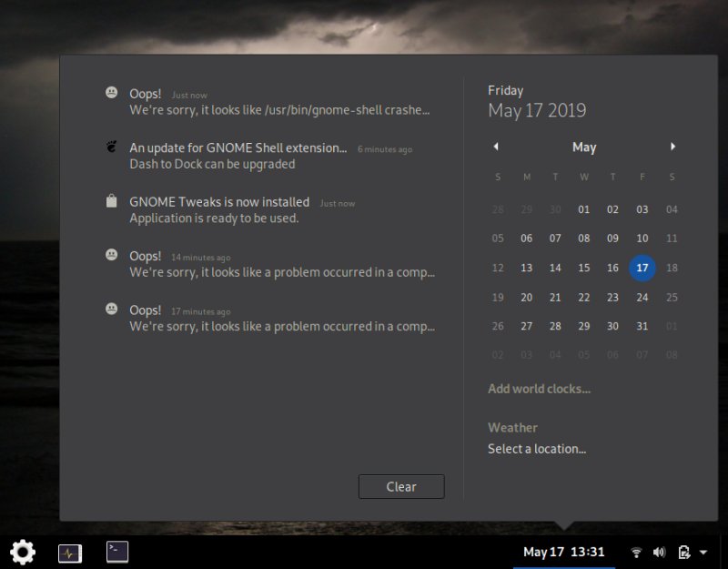Select a location for Weather
Viewport: 728px width, 569px height.
pos(538,448)
